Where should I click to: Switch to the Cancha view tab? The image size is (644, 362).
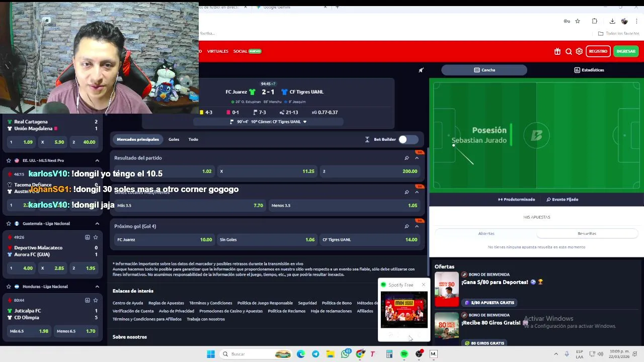click(484, 70)
